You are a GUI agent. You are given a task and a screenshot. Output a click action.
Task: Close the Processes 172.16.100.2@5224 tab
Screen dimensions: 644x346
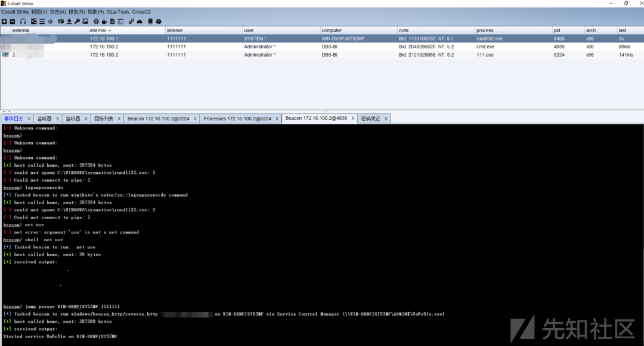[x=277, y=119]
